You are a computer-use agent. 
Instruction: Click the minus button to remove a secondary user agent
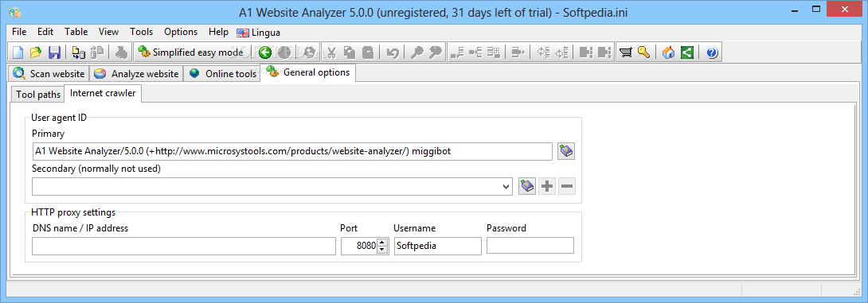(x=567, y=186)
